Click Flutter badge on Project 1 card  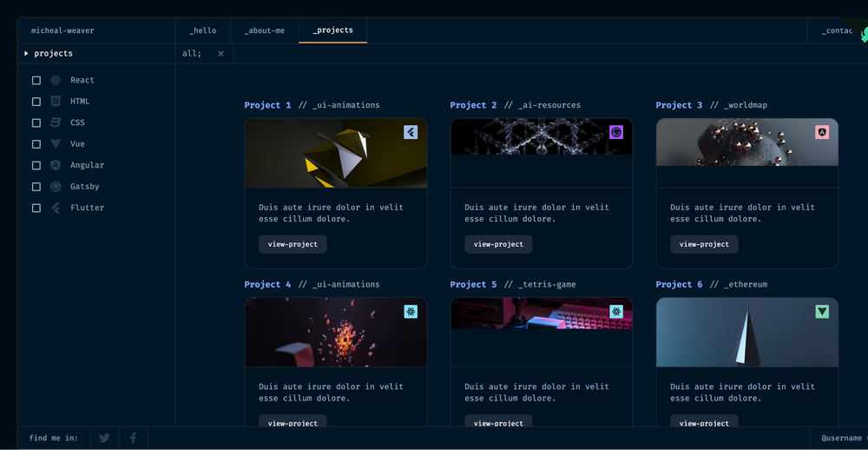pos(411,132)
